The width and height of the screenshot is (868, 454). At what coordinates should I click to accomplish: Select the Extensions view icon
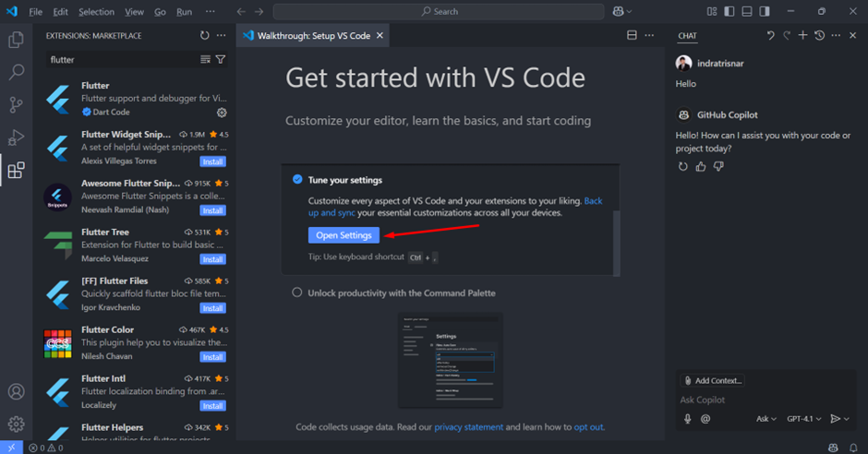tap(16, 170)
